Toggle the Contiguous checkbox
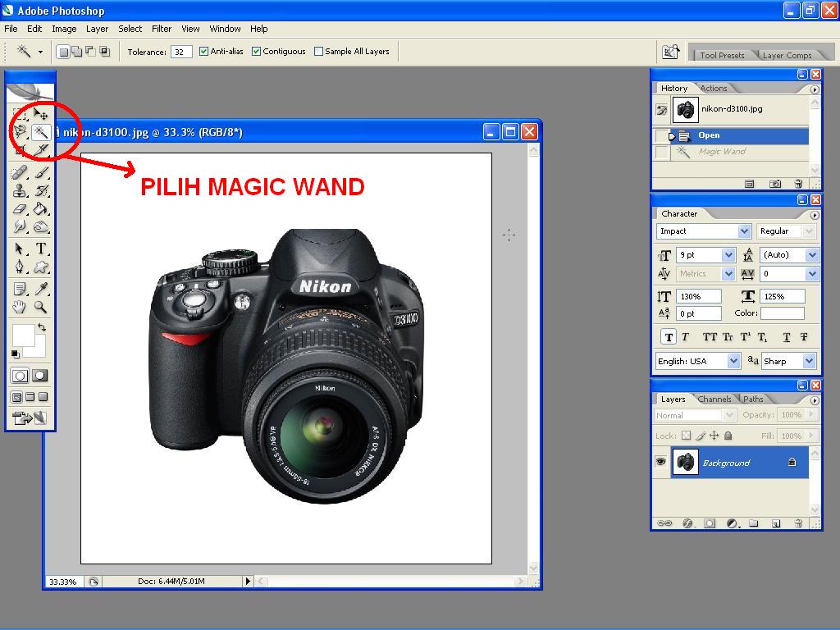840x630 pixels. point(256,52)
